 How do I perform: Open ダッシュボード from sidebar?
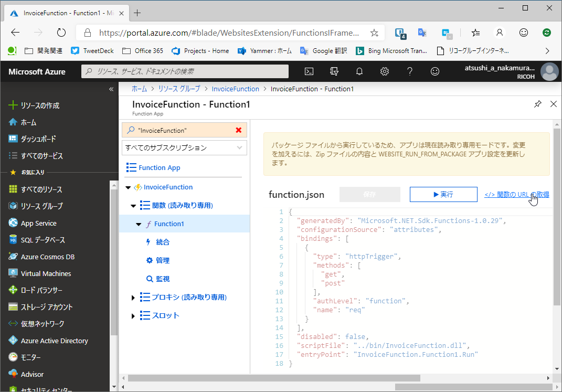(x=32, y=139)
